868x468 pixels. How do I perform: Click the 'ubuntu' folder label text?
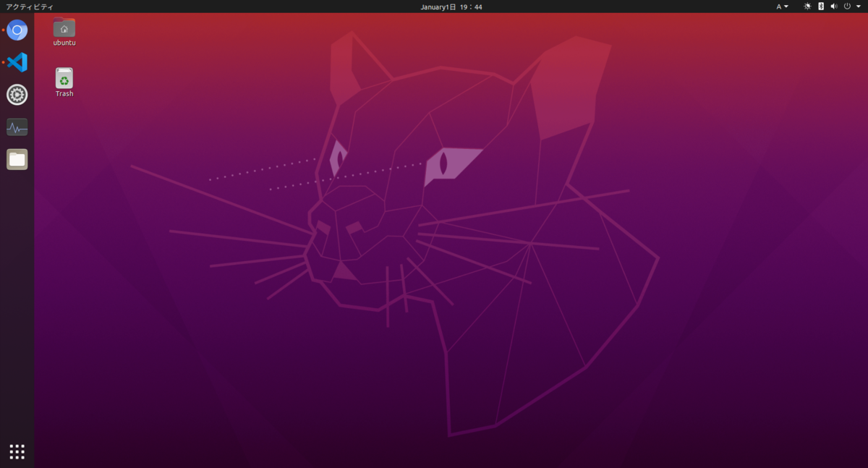[64, 43]
